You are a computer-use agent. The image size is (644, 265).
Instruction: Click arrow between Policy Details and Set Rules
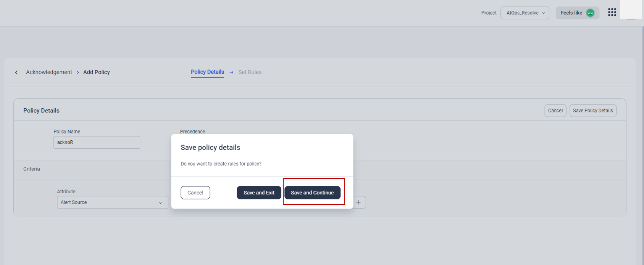231,72
